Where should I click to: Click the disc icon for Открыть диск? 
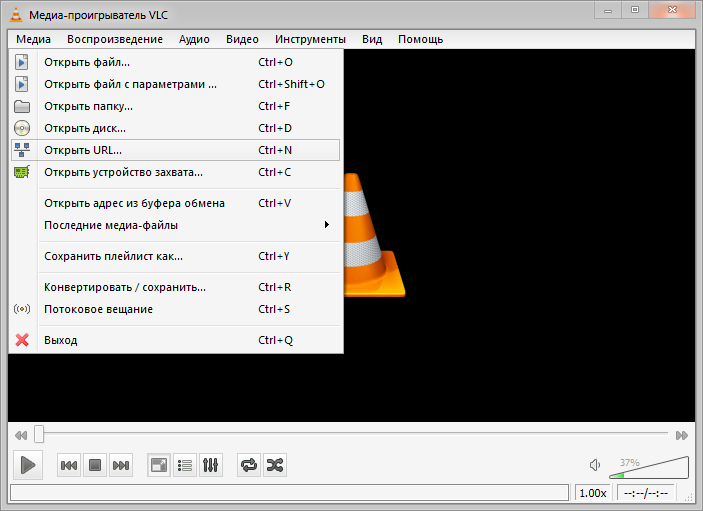[22, 128]
